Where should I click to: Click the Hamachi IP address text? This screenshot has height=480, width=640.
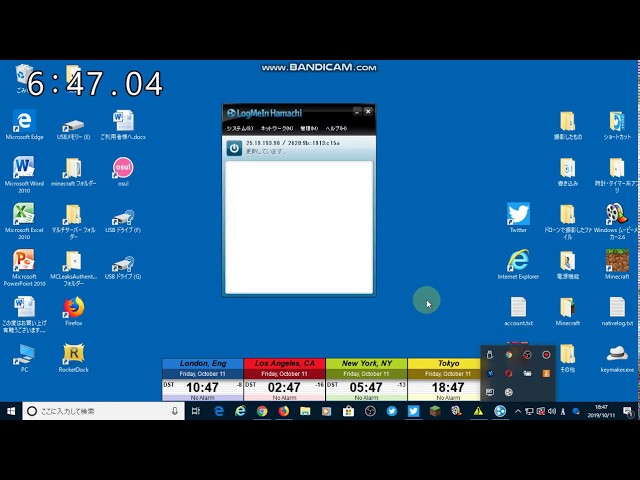(293, 143)
